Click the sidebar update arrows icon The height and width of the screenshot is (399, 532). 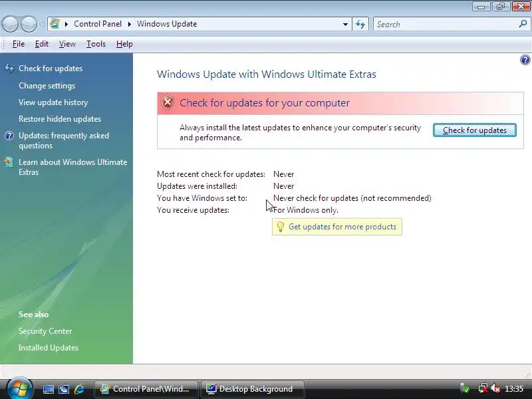click(x=9, y=68)
